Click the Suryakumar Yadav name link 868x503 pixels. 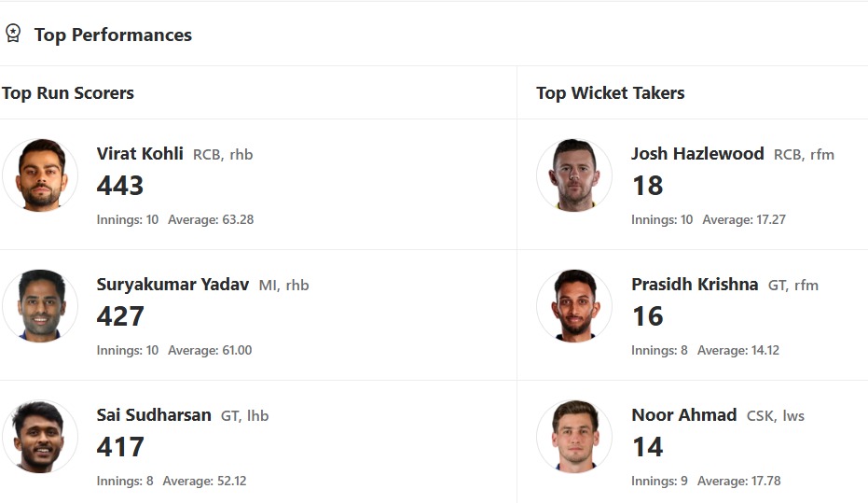172,285
